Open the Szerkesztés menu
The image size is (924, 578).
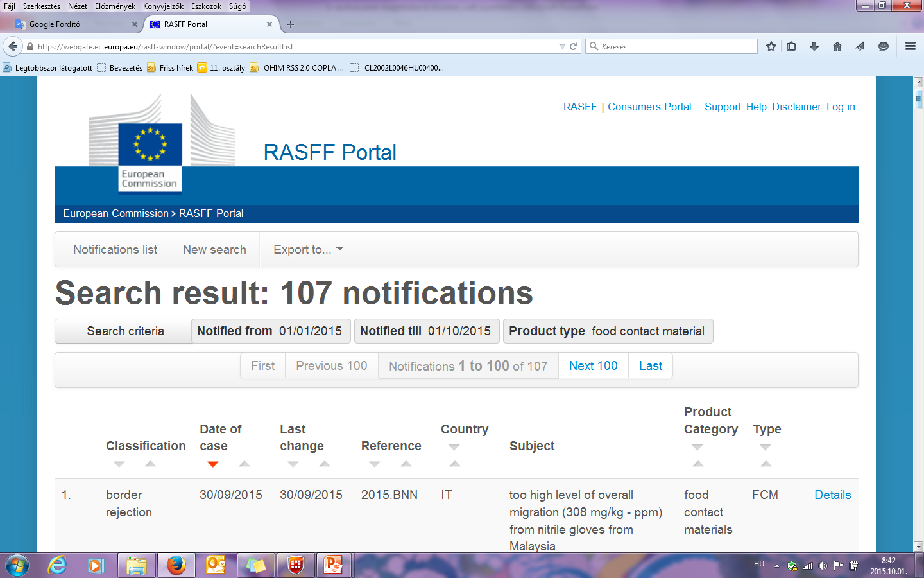coord(42,6)
